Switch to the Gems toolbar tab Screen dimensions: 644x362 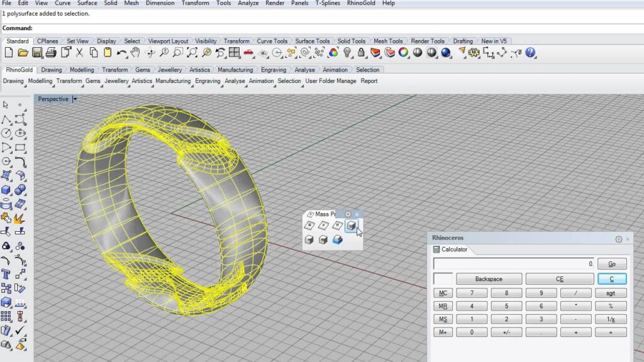click(x=143, y=70)
